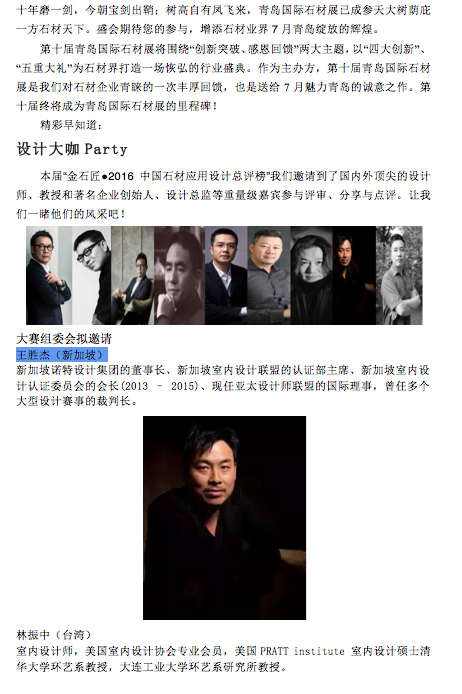Click the words "PRATT institute"
Viewport: 462px width, 694px height.
[302, 651]
